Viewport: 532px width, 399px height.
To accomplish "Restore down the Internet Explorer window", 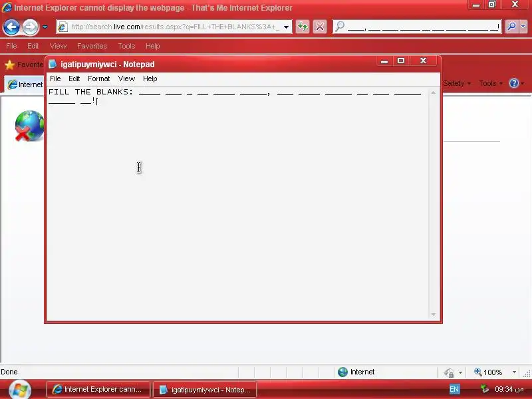I will (492, 5).
